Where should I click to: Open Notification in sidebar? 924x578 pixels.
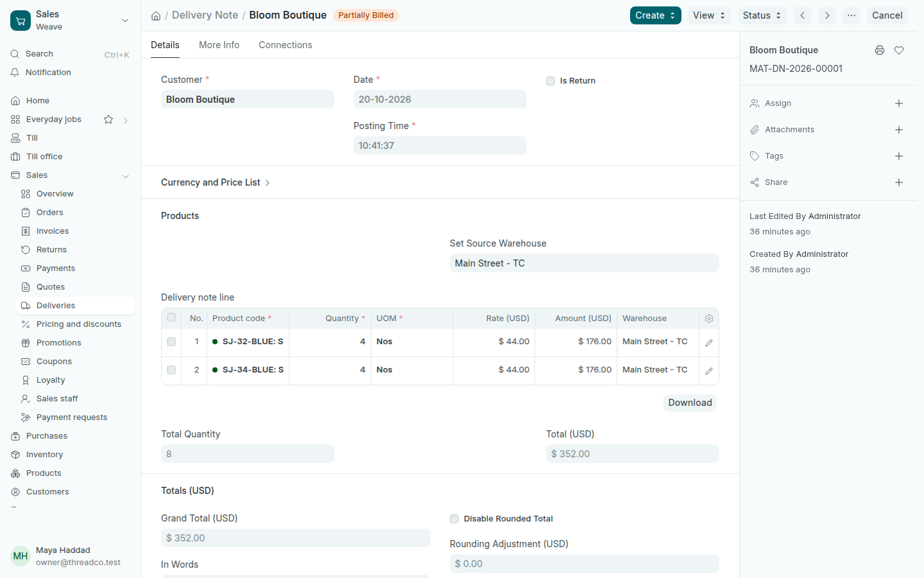click(x=71, y=73)
